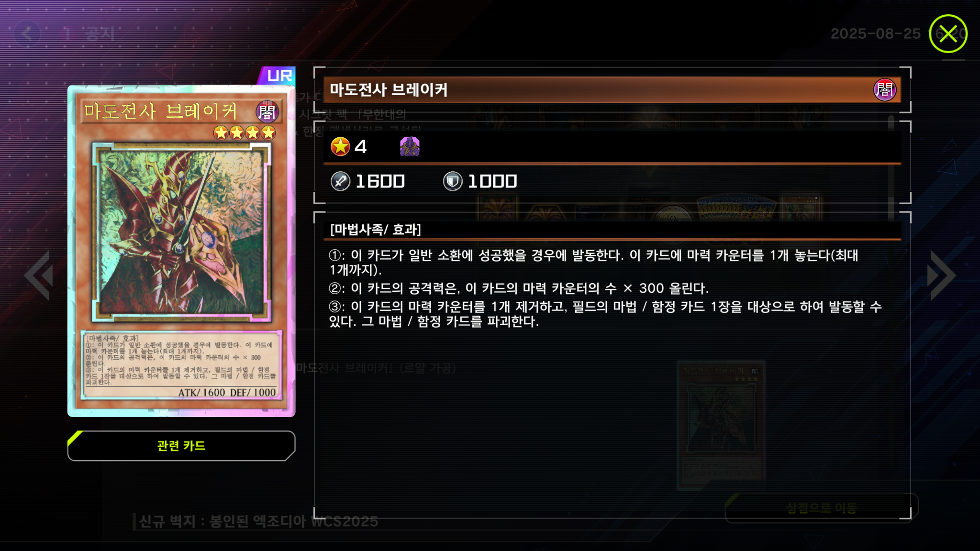Screen dimensions: 980x551
Task: Click the DARK attribute icon in title bar
Action: tap(884, 90)
